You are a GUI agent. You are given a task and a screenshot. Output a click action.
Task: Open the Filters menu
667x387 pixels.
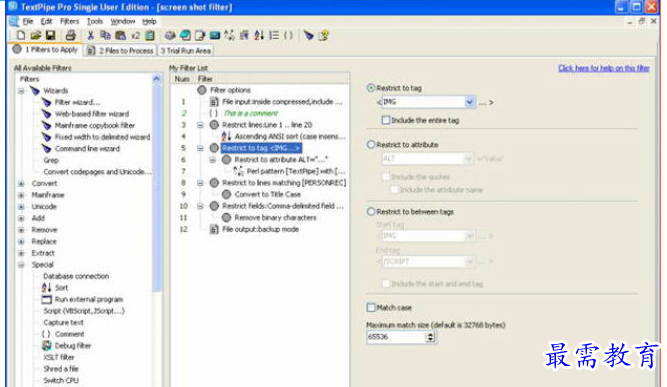69,21
